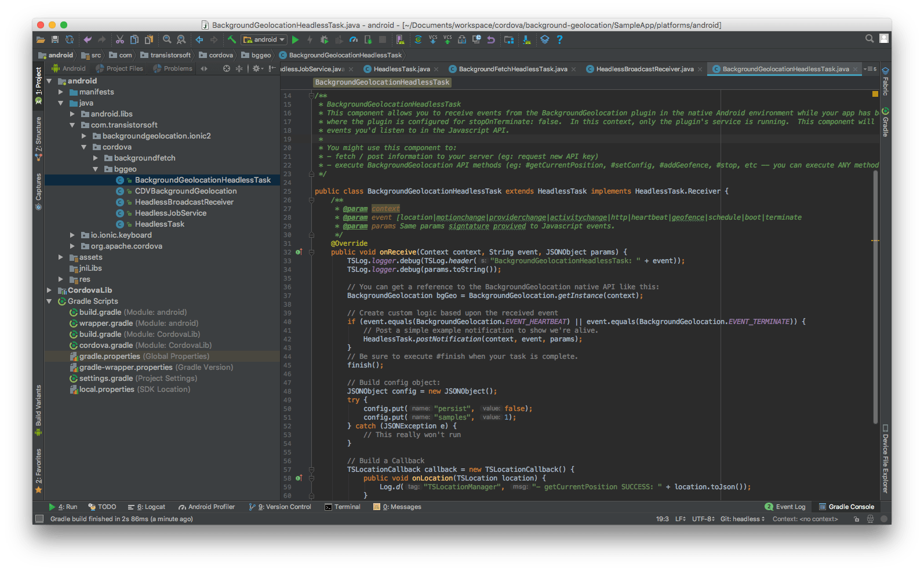Open the Version Control tool window

[x=280, y=507]
